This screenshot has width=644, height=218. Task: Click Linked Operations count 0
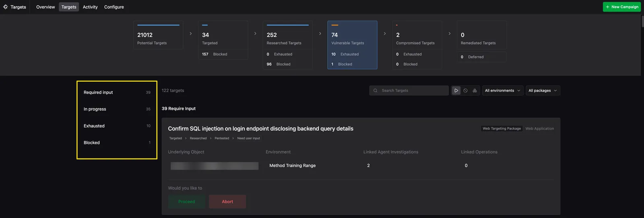click(466, 166)
